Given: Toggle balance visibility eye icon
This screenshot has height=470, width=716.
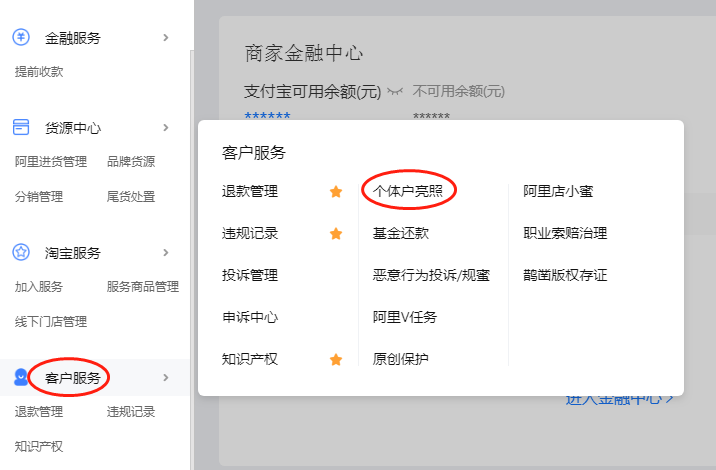Looking at the screenshot, I should pyautogui.click(x=395, y=91).
